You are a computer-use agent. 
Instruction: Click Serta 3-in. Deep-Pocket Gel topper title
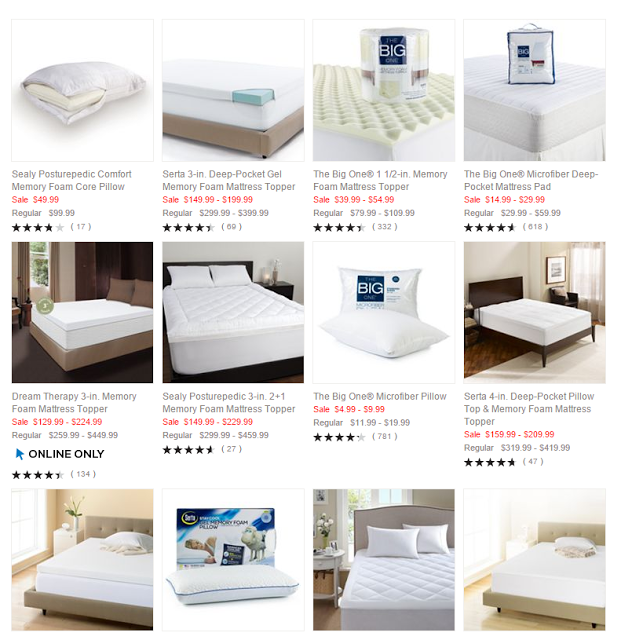click(229, 180)
